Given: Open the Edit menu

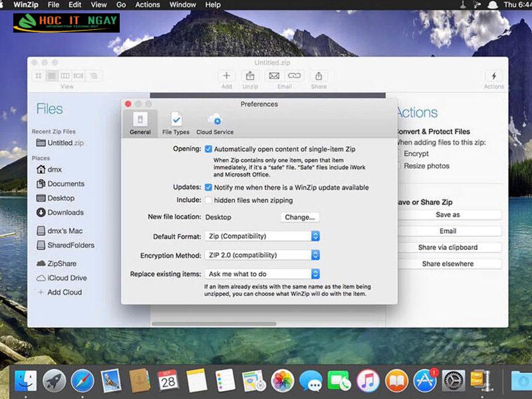Looking at the screenshot, I should [x=74, y=5].
